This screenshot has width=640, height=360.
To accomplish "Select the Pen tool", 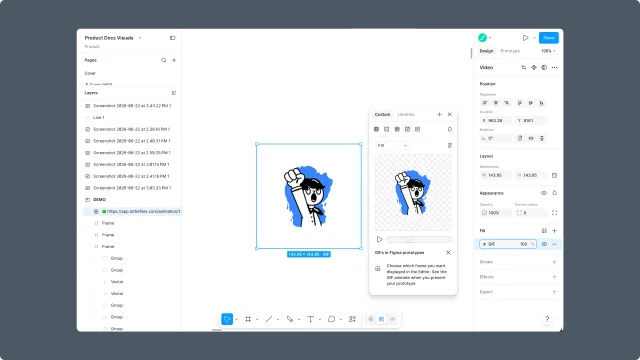I will point(290,319).
